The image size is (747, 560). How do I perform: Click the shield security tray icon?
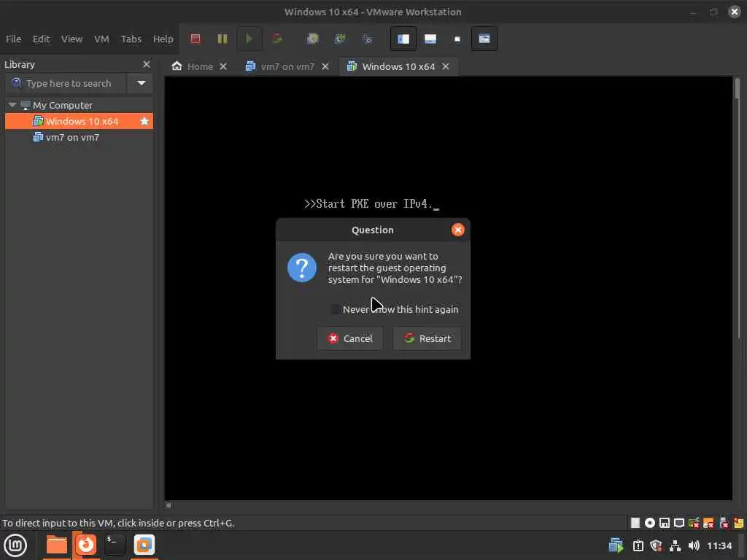click(656, 545)
